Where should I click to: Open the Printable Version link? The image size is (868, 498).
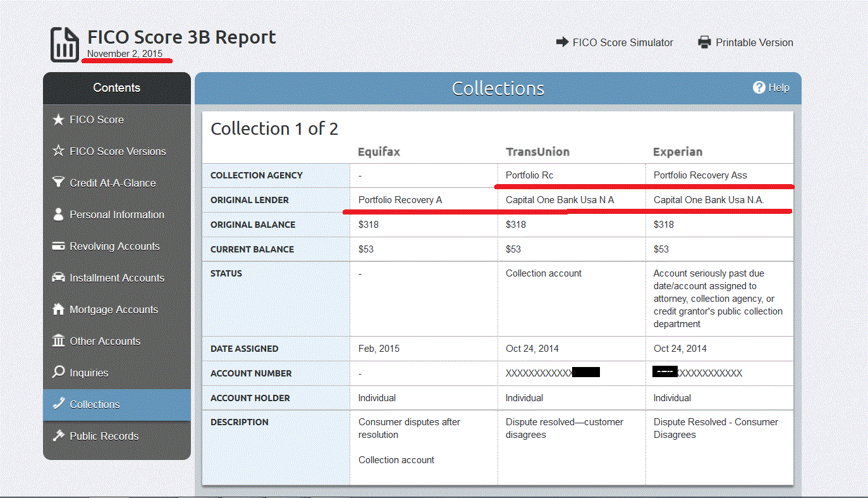(754, 42)
